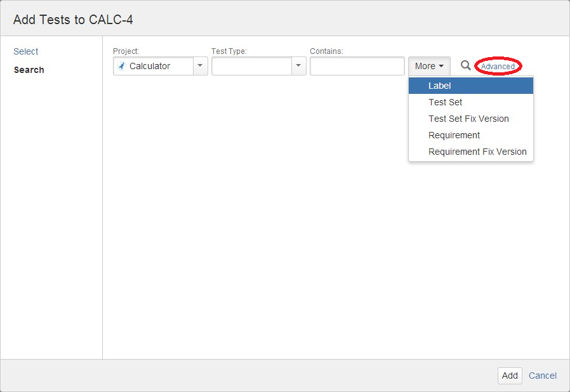570x392 pixels.
Task: Switch to the Select tab
Action: pyautogui.click(x=26, y=51)
